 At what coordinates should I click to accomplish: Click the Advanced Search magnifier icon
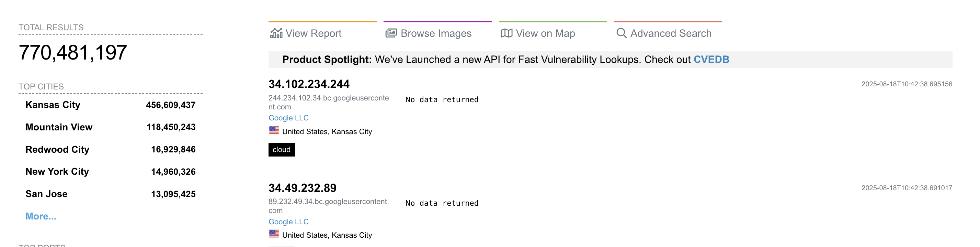tap(621, 34)
